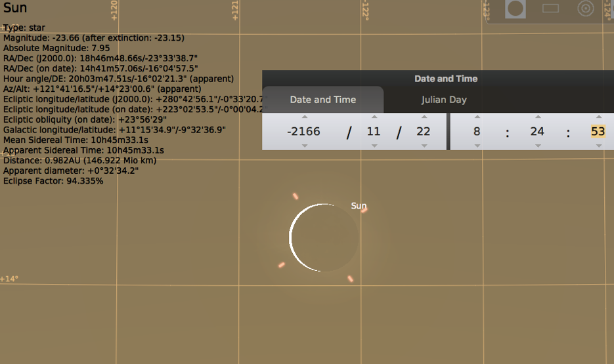614x364 pixels.
Task: Decrease the year with down arrow
Action: tap(304, 146)
